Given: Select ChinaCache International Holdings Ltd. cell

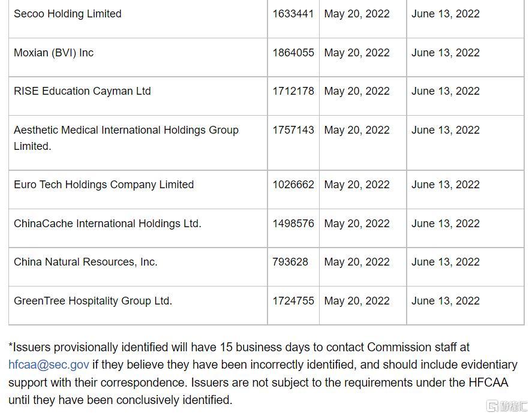Looking at the screenshot, I should [138, 228].
